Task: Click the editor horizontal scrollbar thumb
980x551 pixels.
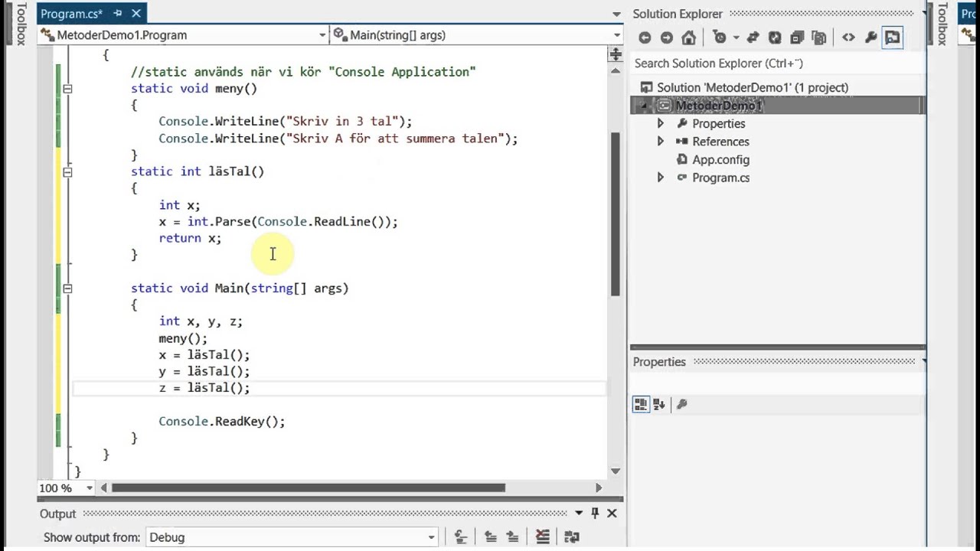Action: point(308,488)
